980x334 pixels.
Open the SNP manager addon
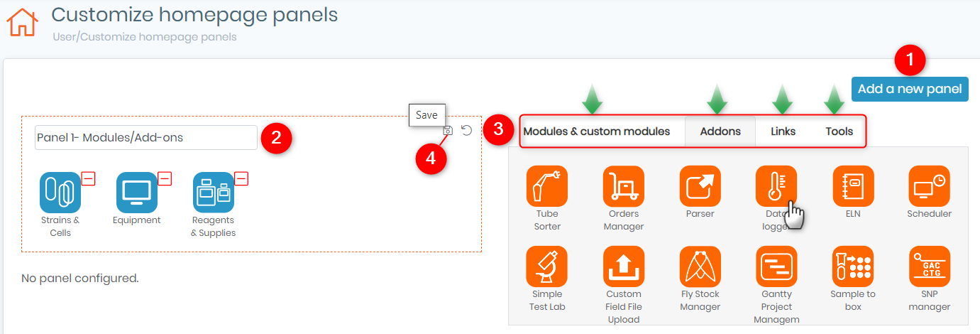tap(929, 266)
